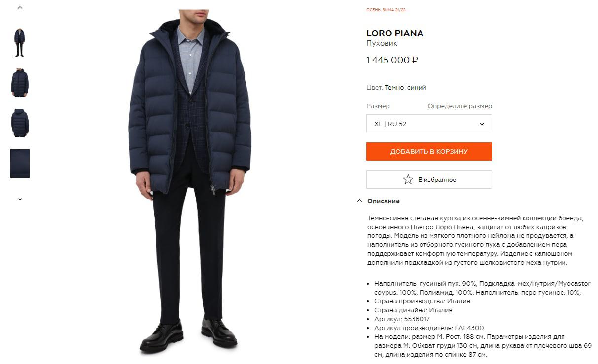Click the В избранное button

pos(429,179)
